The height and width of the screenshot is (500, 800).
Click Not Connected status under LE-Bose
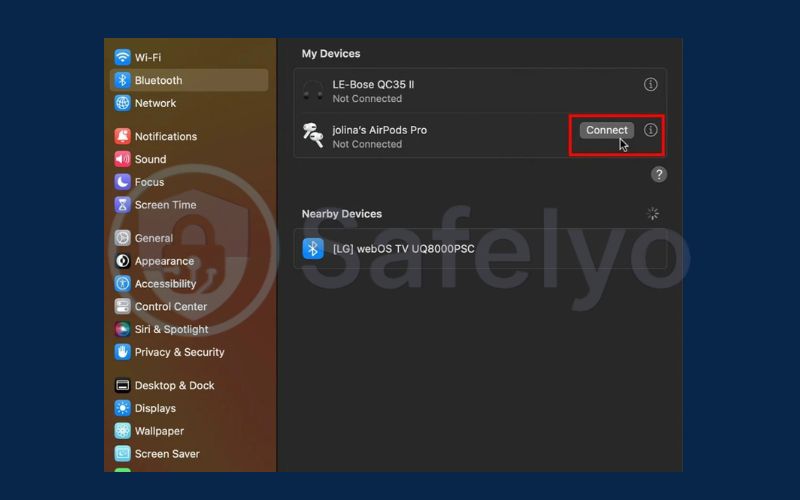pyautogui.click(x=367, y=98)
